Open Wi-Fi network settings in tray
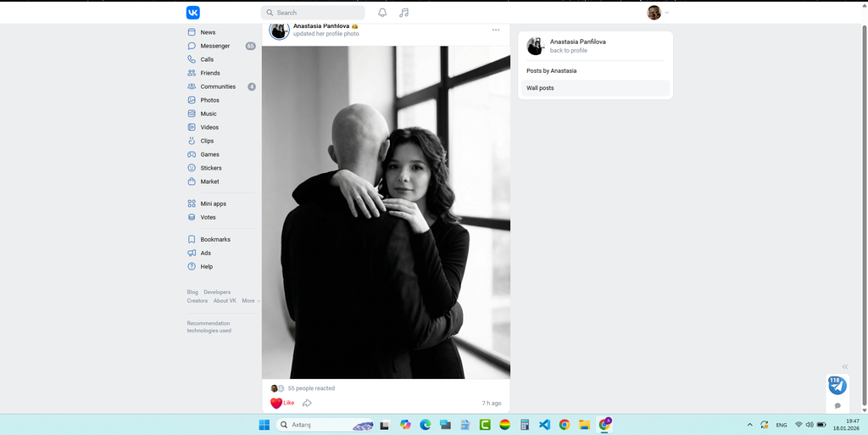The width and height of the screenshot is (868, 435). 798,425
